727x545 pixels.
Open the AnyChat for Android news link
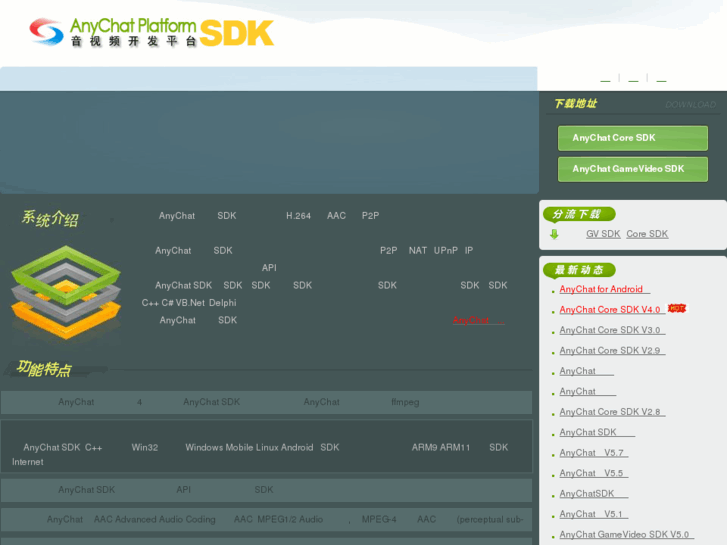click(x=605, y=289)
